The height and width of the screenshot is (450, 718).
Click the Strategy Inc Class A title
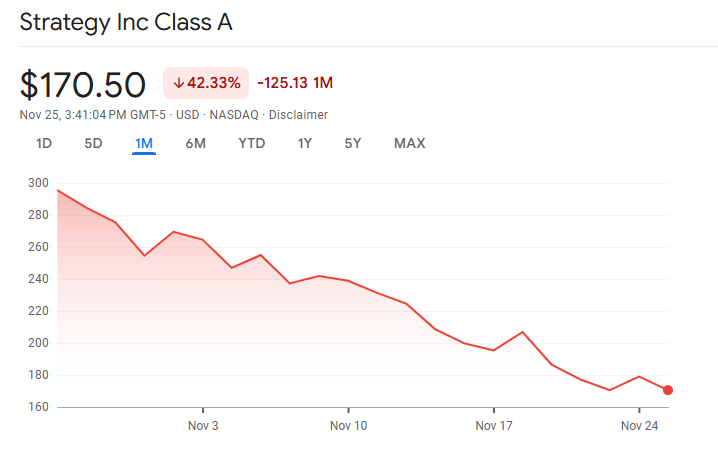[126, 23]
